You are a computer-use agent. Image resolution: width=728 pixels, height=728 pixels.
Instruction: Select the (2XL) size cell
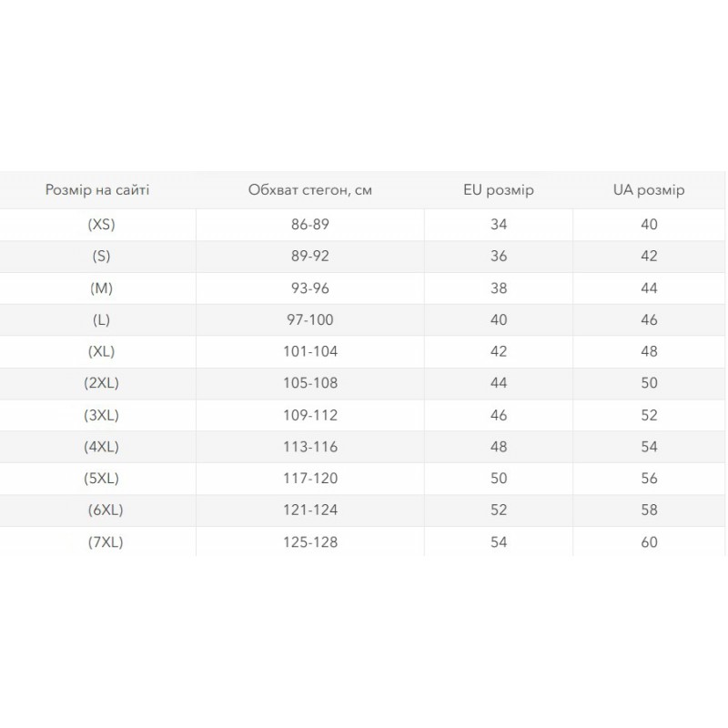pyautogui.click(x=101, y=383)
